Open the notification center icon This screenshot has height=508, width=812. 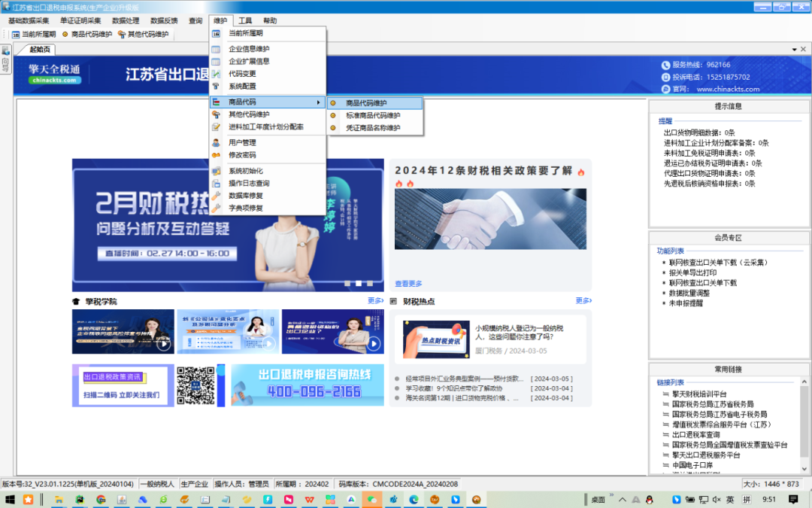tap(793, 500)
